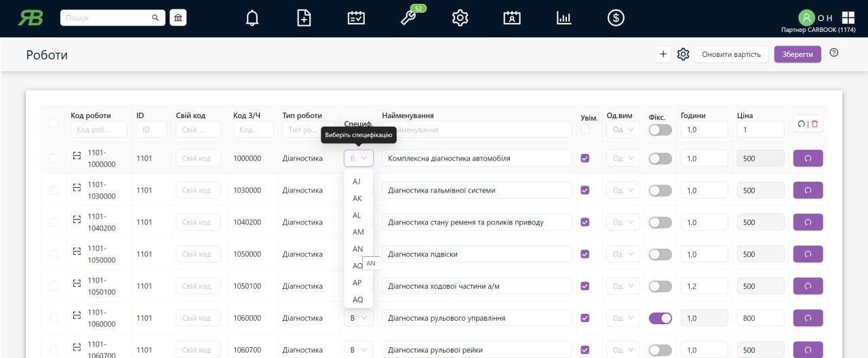Select the row checkbox for 1101-1000000
Screen dimensions: 868x358
[x=54, y=159]
